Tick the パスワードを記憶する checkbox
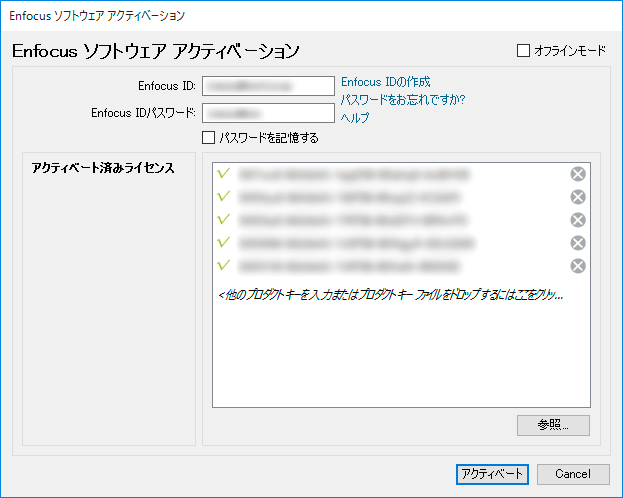This screenshot has height=498, width=623. tap(209, 138)
